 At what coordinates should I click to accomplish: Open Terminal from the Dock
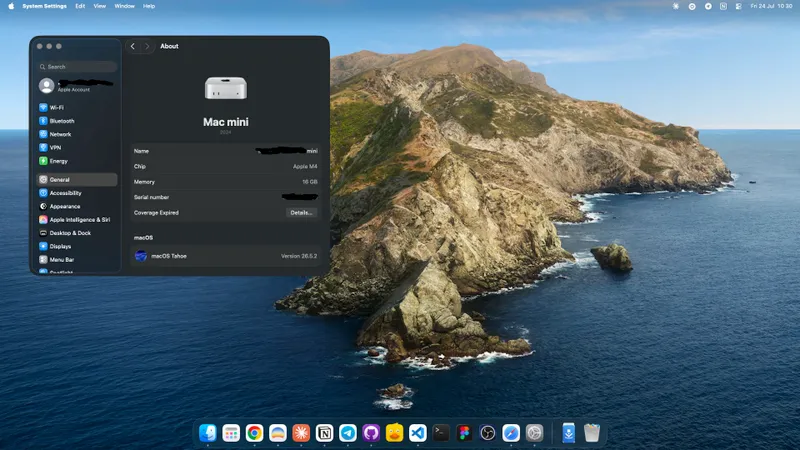coord(441,433)
